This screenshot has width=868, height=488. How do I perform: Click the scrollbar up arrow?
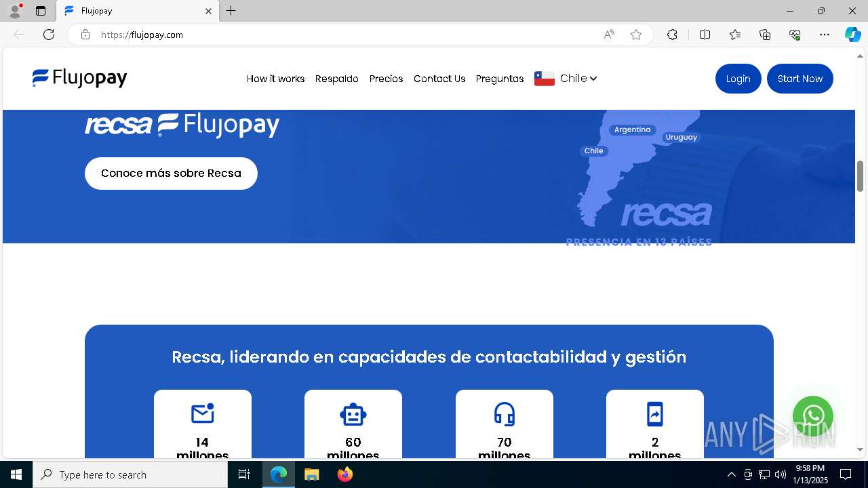coord(861,56)
